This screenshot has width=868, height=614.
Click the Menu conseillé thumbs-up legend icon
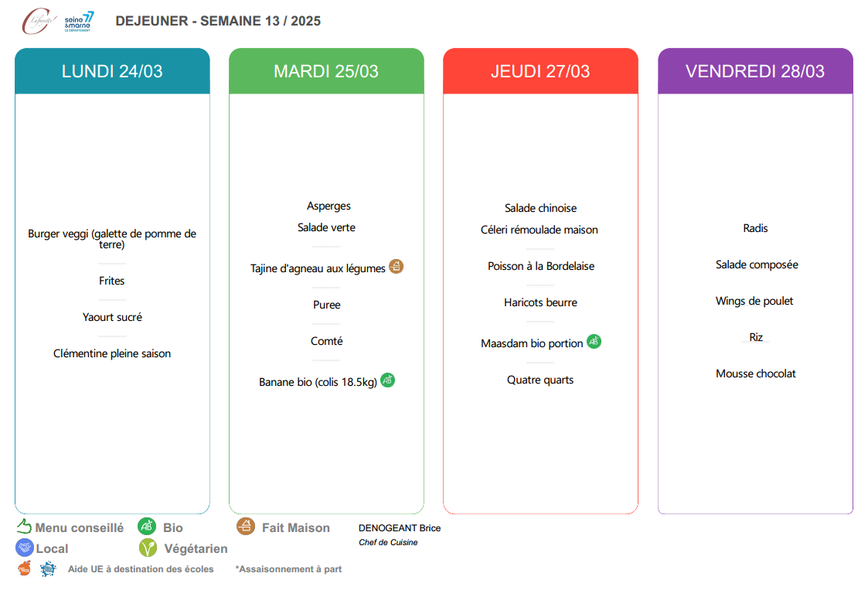24,526
